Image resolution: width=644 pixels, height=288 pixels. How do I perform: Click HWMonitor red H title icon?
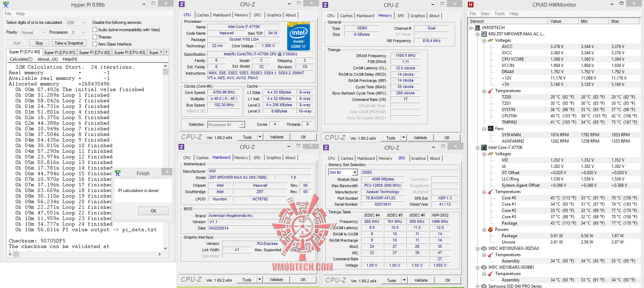click(471, 5)
